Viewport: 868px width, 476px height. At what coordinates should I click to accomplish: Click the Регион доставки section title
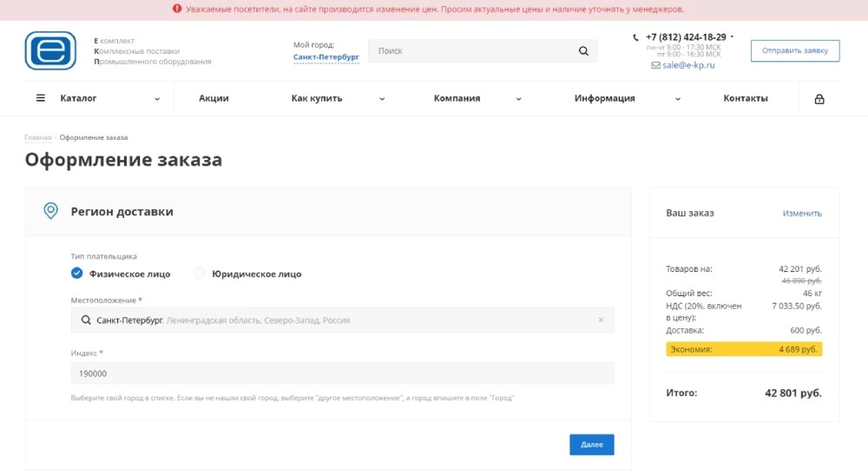point(122,211)
